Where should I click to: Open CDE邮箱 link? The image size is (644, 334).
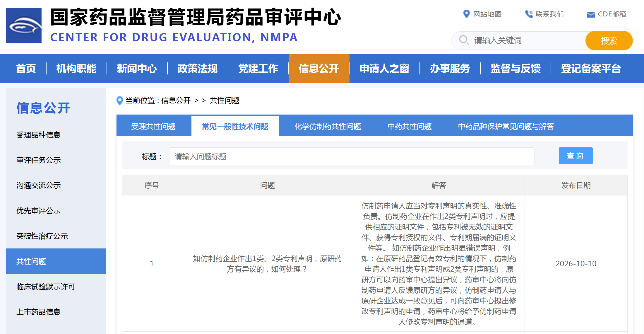tap(612, 14)
